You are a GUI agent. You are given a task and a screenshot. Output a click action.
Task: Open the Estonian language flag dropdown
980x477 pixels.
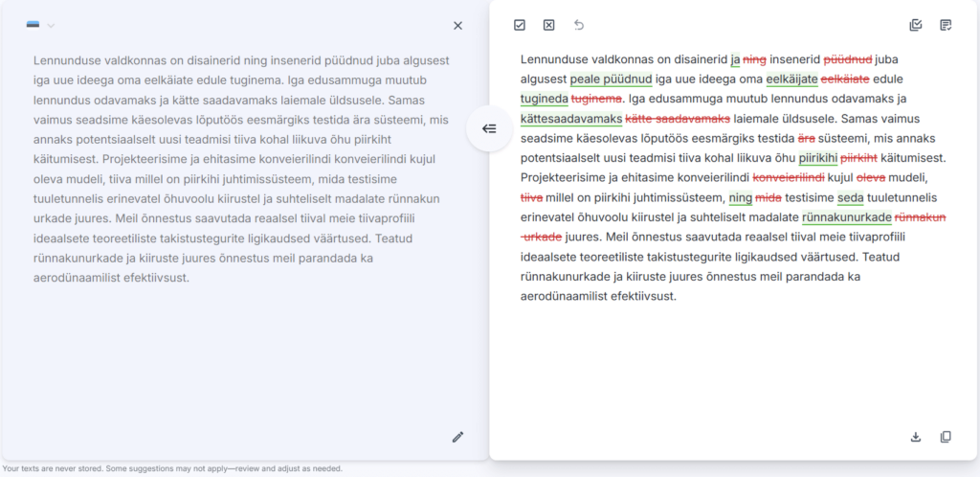[40, 26]
